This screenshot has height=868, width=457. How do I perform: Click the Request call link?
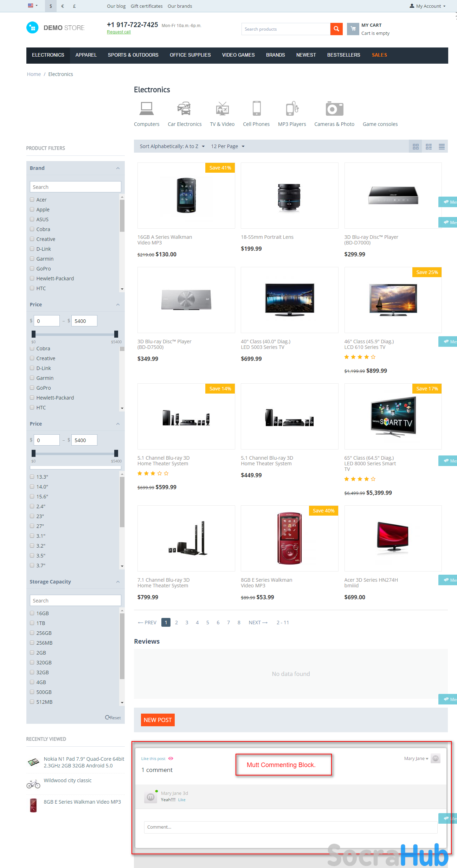click(118, 32)
